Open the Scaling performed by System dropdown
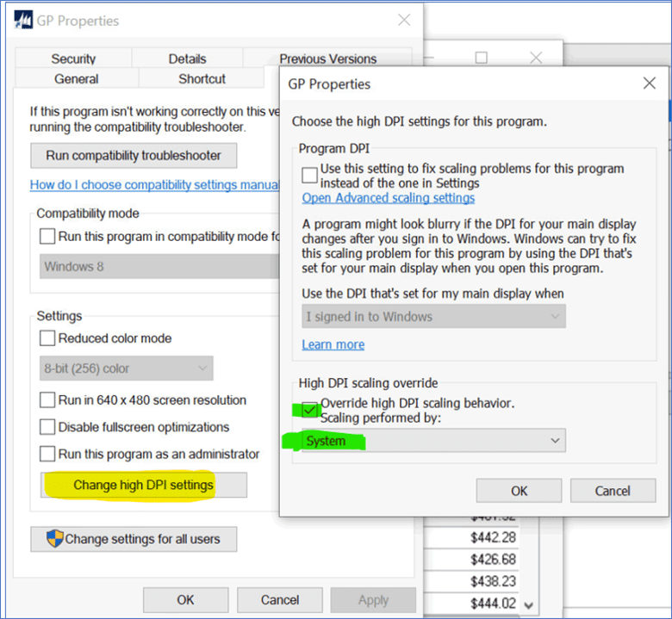Screen dimensions: 672x619 432,441
